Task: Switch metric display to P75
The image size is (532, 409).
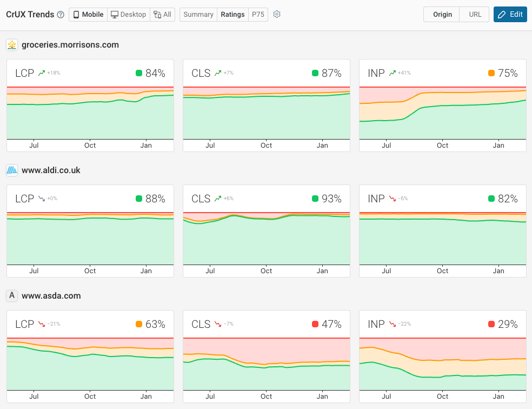Action: 258,15
